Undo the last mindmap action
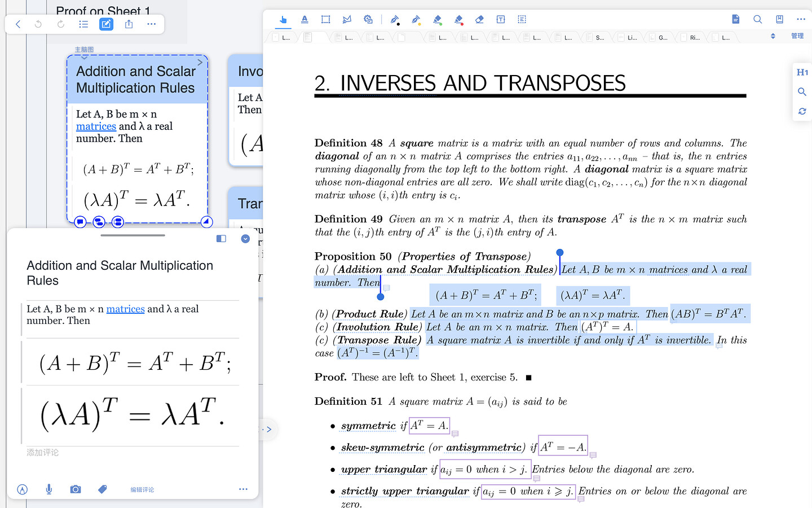 coord(38,24)
